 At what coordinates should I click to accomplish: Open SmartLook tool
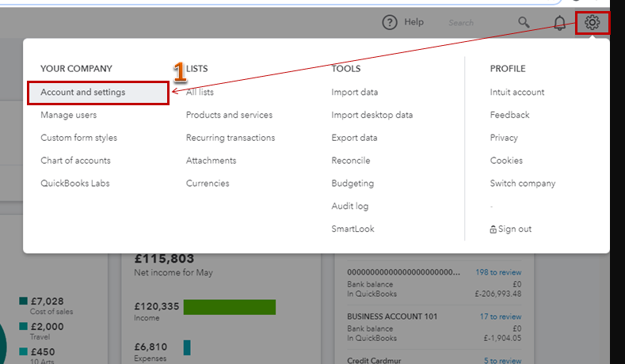coord(353,229)
